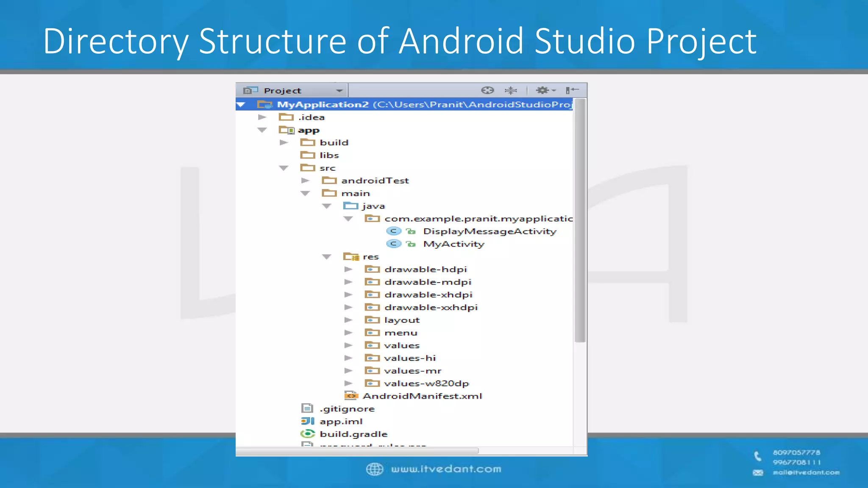Screen dimensions: 868x488
Task: Collapse the src folder arrow
Action: tap(284, 168)
